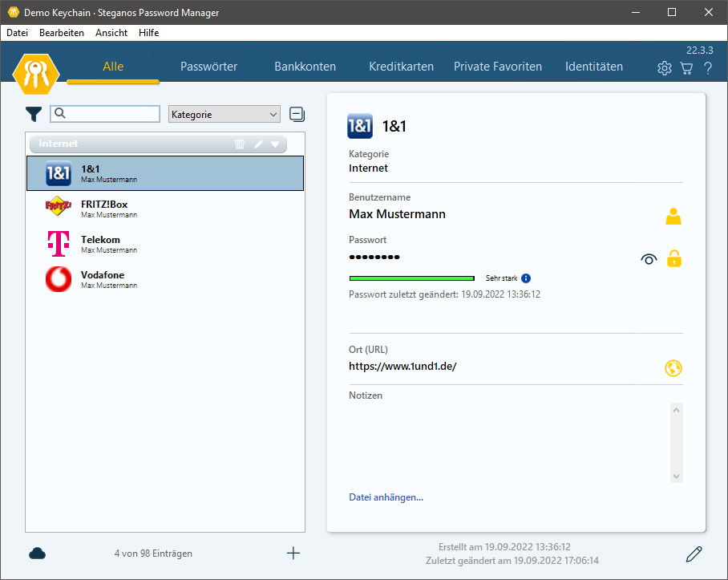728x580 pixels.
Task: Switch to the Private Favoriten tab
Action: click(498, 67)
